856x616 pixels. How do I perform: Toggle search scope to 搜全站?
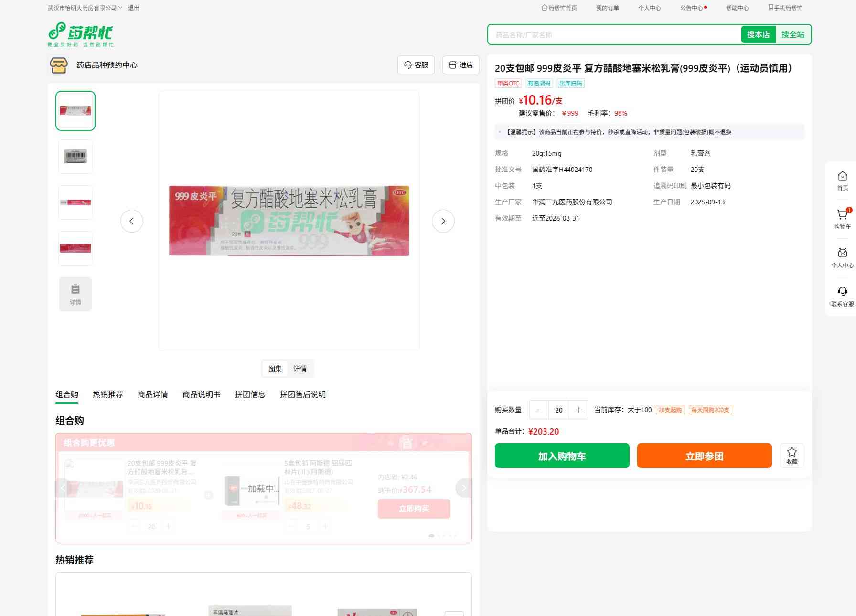(x=792, y=34)
